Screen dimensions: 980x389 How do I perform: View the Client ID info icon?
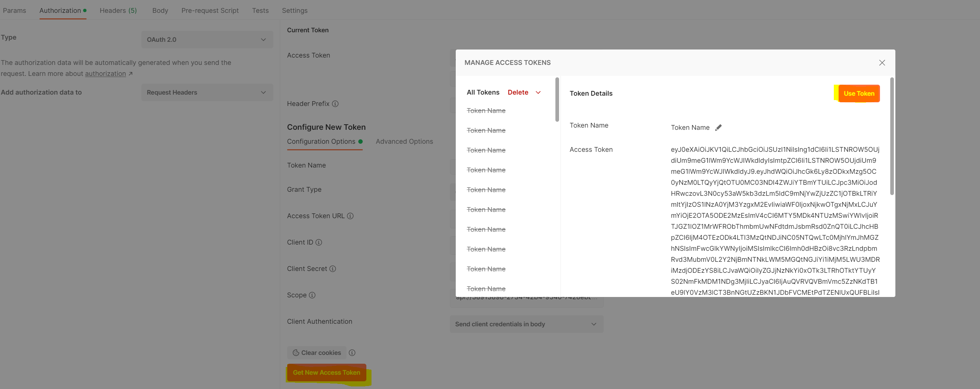point(319,242)
